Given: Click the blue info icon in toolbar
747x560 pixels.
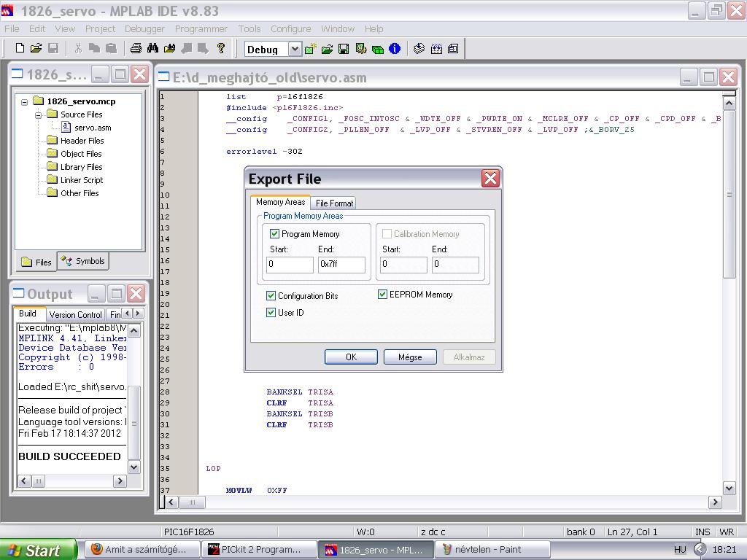Looking at the screenshot, I should coord(395,49).
